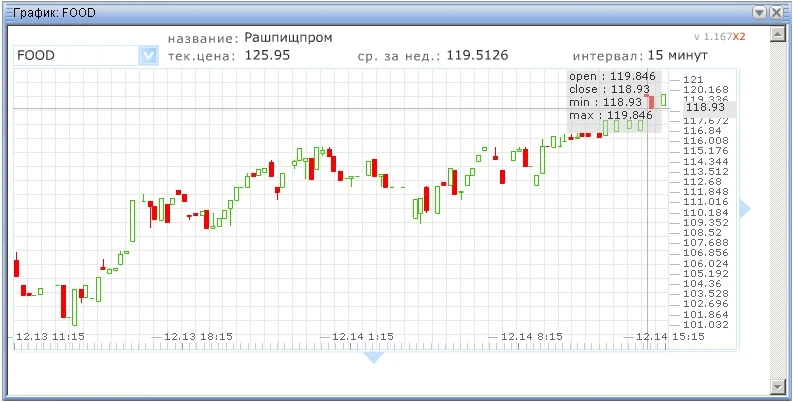This screenshot has width=793, height=402.
Task: Click the current price value 125.95
Action: tap(267, 55)
